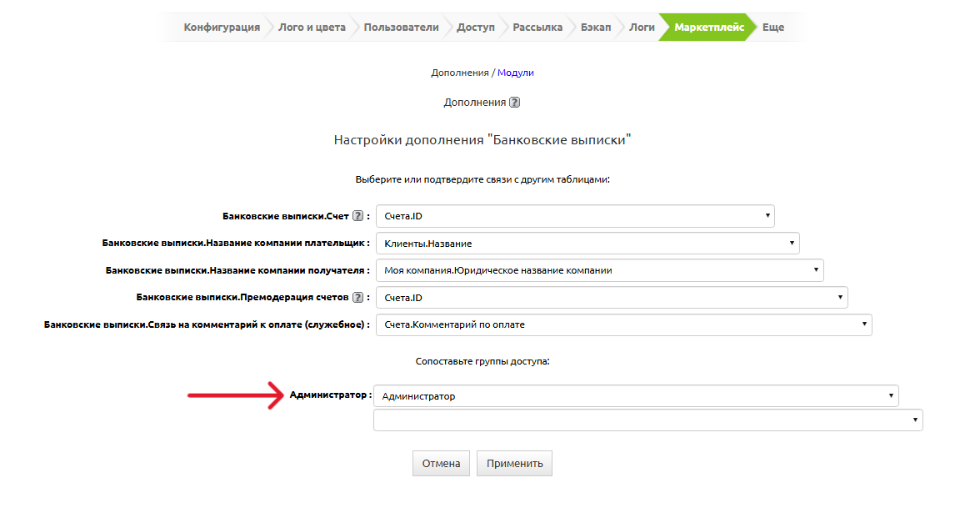Screen dimensions: 980x528
Task: Expand Счета.Комментарий по оплате dropdown
Action: [x=623, y=324]
